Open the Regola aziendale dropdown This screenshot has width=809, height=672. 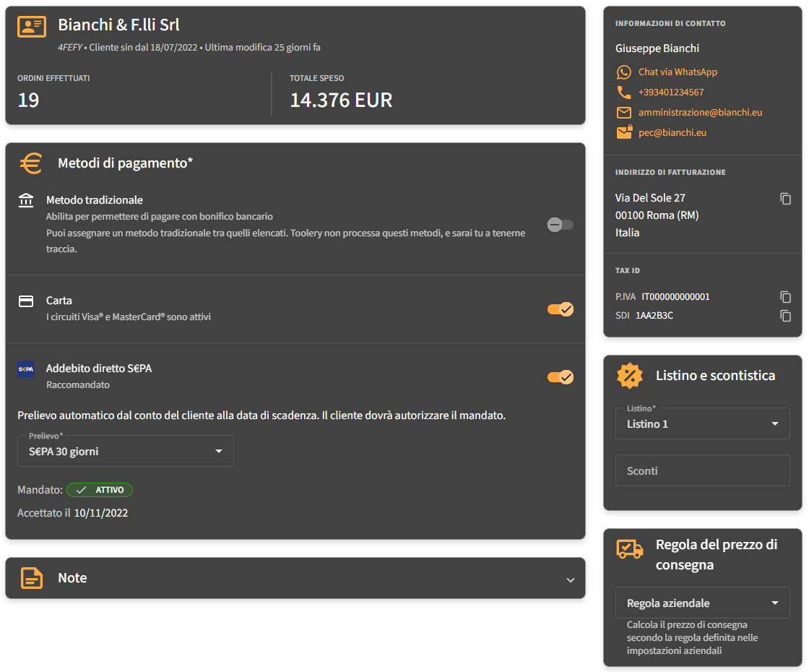coord(702,603)
